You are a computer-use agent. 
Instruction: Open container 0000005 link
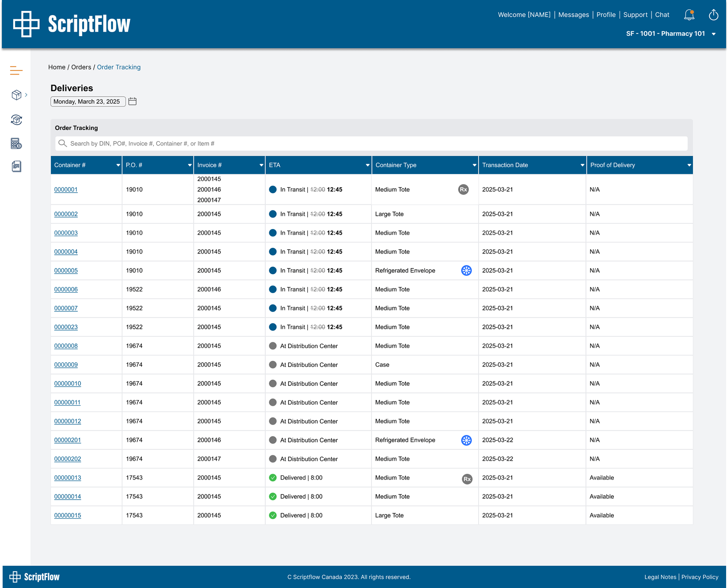[x=66, y=270]
